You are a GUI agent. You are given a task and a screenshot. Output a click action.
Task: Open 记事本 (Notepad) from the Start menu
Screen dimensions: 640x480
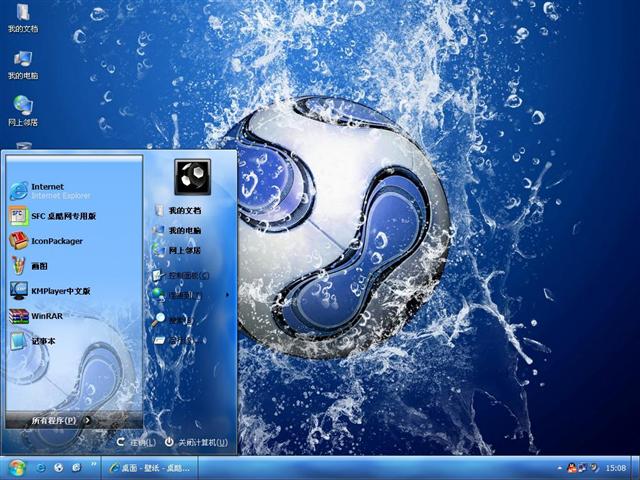(x=43, y=341)
